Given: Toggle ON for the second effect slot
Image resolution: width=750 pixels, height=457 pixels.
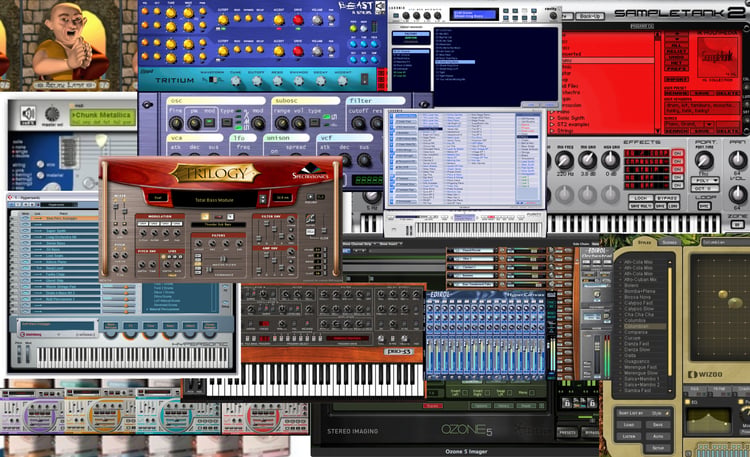Looking at the screenshot, I should coord(677,162).
